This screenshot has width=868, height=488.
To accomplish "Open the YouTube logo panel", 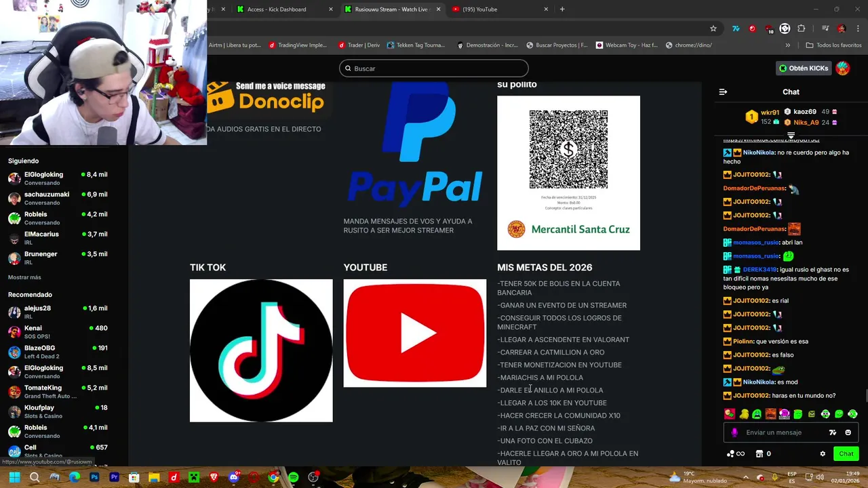I will tap(415, 333).
